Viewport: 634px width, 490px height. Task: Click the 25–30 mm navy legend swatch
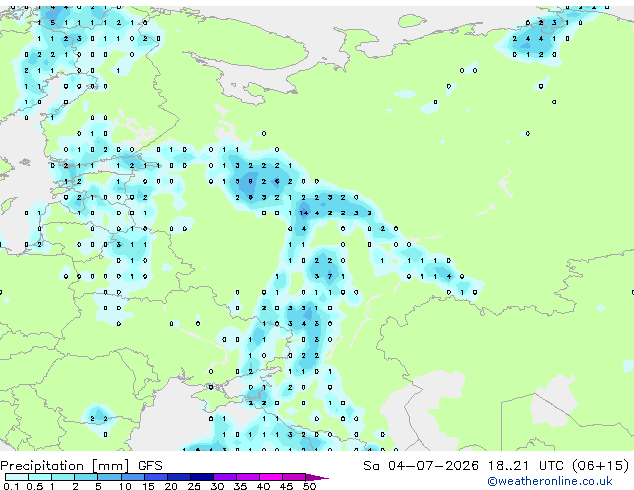click(x=201, y=477)
